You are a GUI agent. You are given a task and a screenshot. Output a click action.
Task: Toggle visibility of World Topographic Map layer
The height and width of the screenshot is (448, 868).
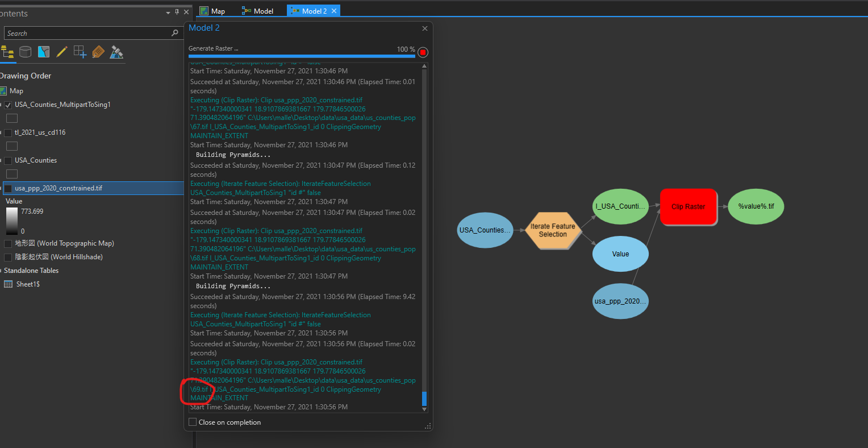pos(7,243)
